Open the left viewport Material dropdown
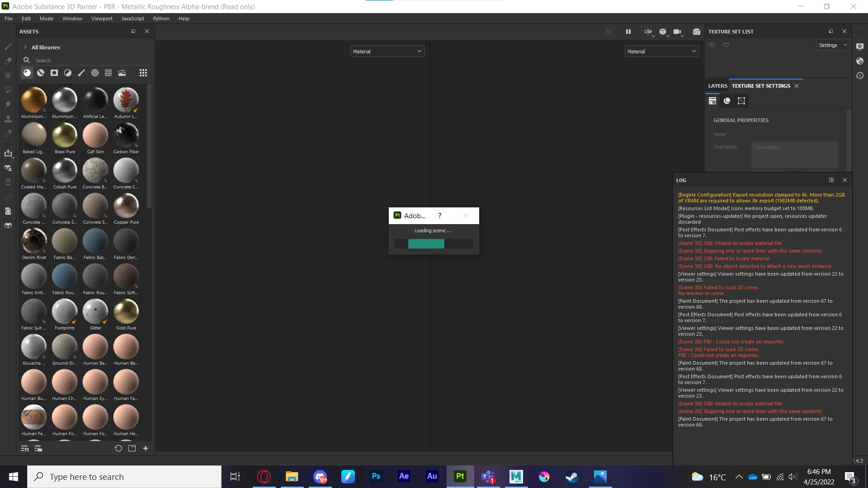This screenshot has width=868, height=488. point(387,52)
